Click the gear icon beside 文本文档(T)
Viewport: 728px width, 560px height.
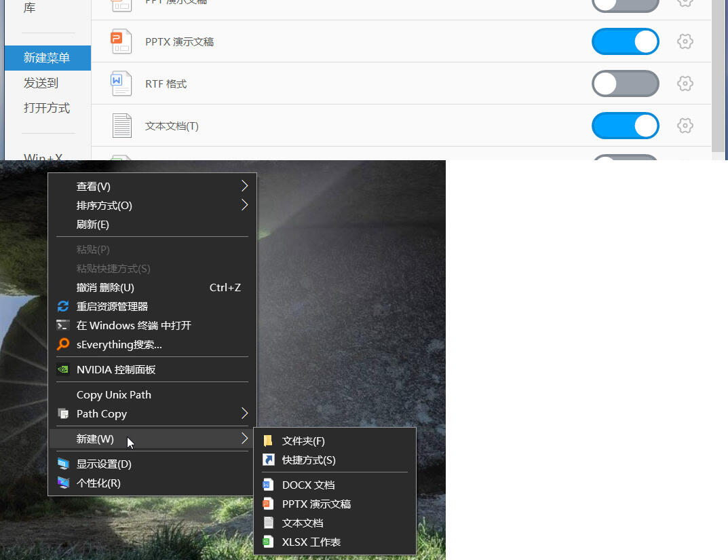pos(685,126)
